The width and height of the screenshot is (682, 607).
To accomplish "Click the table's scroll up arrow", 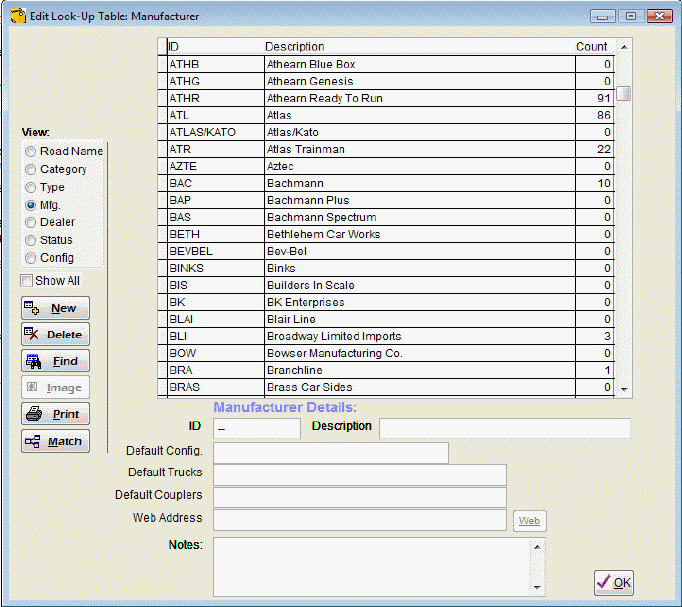I will click(x=624, y=47).
